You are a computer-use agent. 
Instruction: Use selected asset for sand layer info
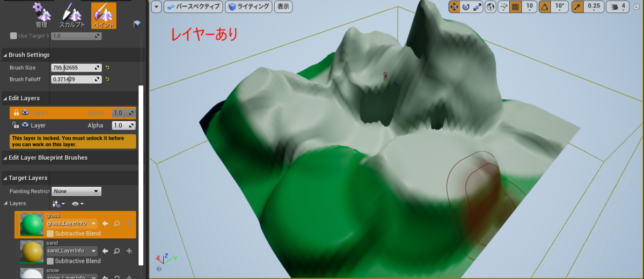tap(105, 251)
